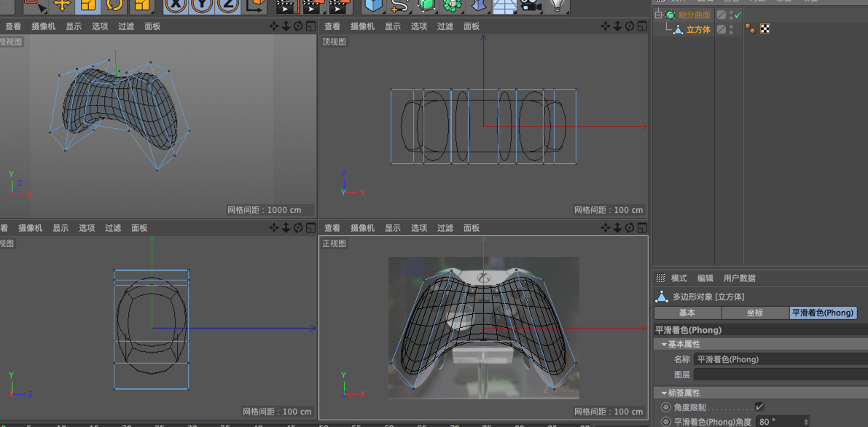868x427 pixels.
Task: Switch to the 基本 tab
Action: (x=687, y=313)
